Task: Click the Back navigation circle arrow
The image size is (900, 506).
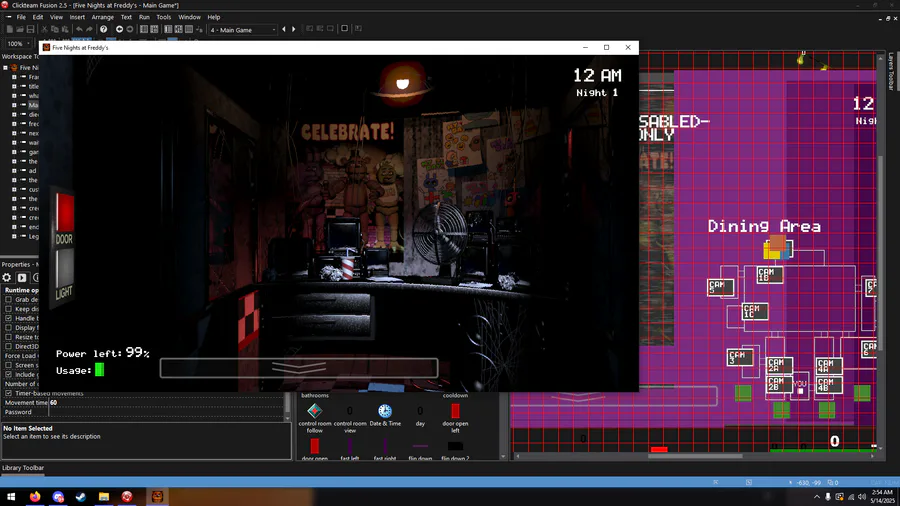Action: [x=119, y=29]
